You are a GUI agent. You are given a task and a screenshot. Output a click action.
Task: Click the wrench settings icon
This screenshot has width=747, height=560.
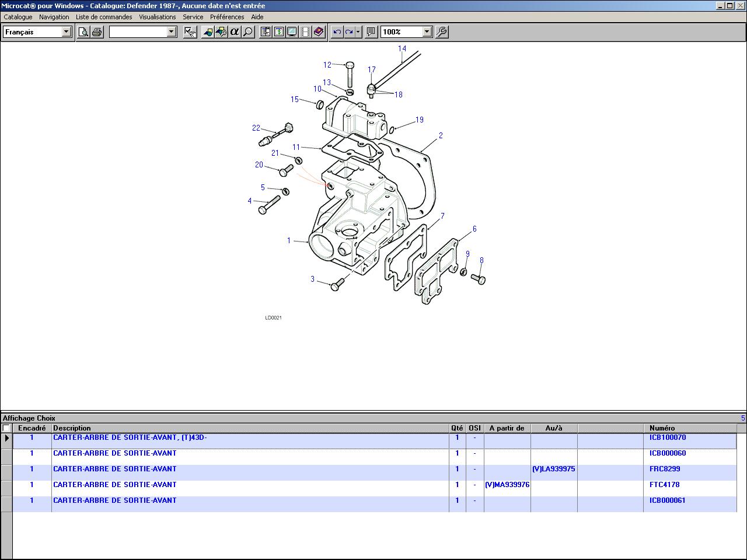coord(442,32)
